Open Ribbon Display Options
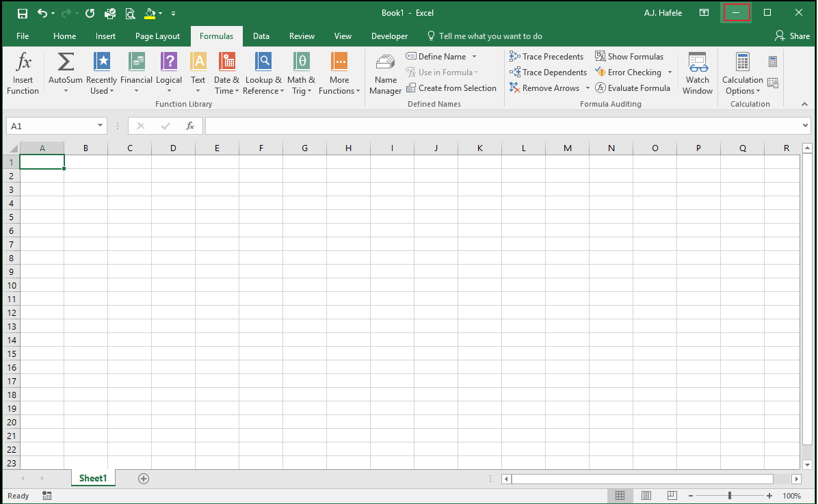The image size is (818, 504). [704, 13]
